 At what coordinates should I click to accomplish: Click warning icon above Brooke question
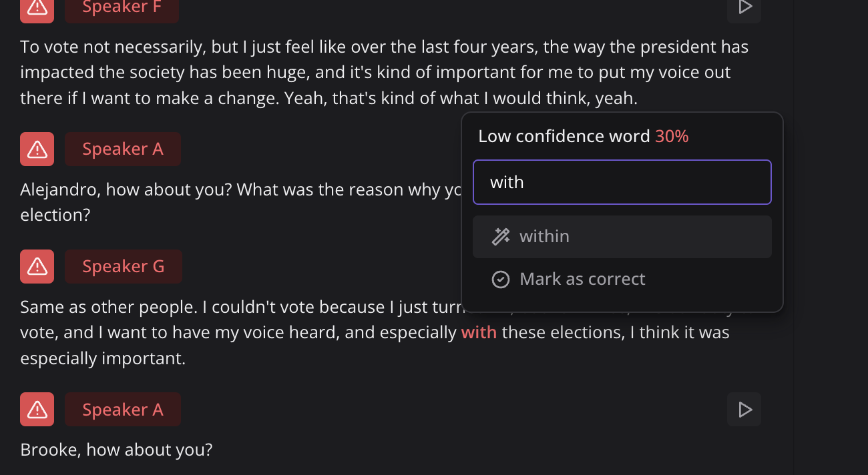37,409
